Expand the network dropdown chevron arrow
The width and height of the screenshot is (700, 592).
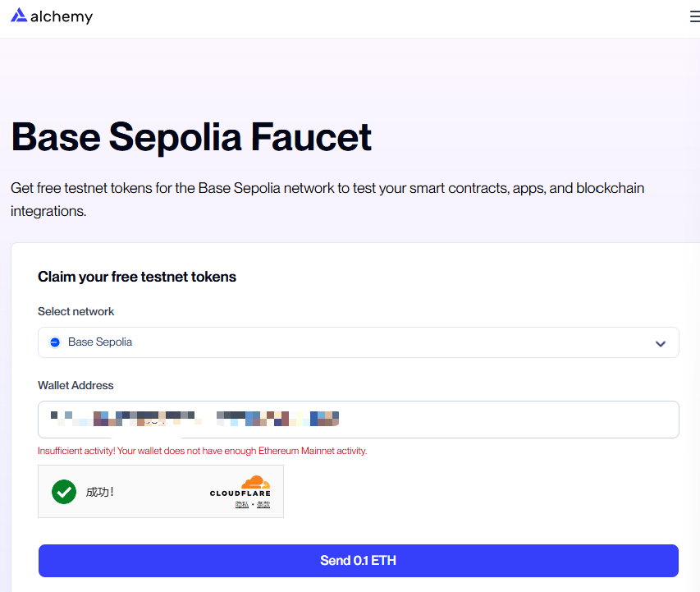(x=661, y=343)
